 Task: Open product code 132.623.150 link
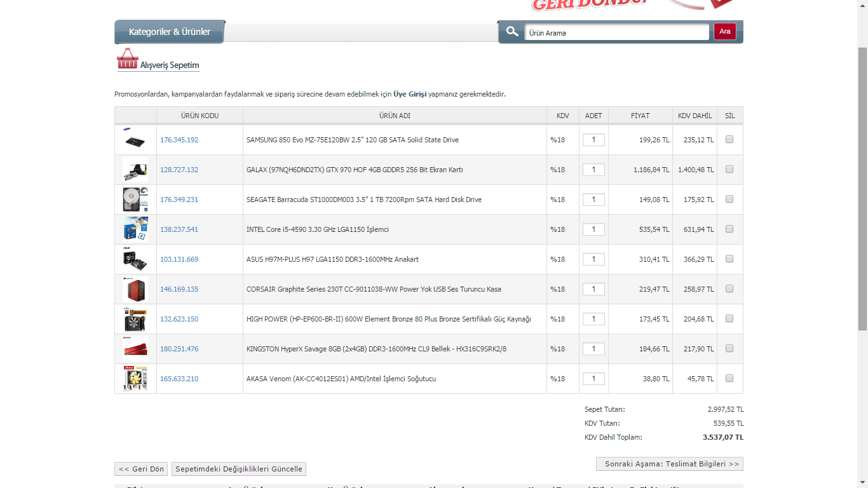pos(179,319)
